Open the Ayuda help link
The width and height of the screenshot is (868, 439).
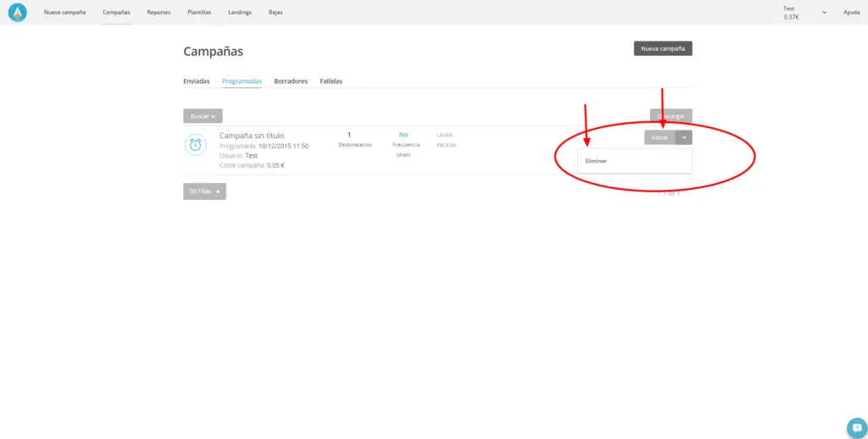pyautogui.click(x=851, y=13)
